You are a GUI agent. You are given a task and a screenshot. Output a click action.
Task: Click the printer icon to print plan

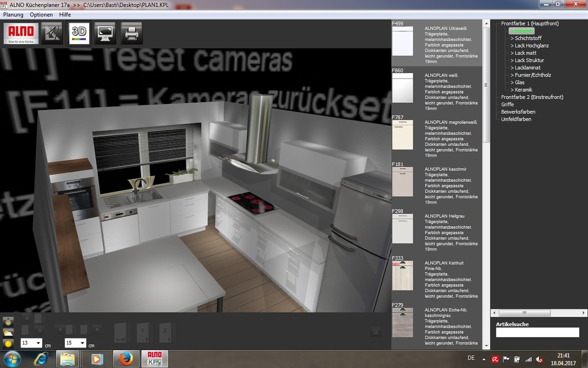(x=132, y=33)
